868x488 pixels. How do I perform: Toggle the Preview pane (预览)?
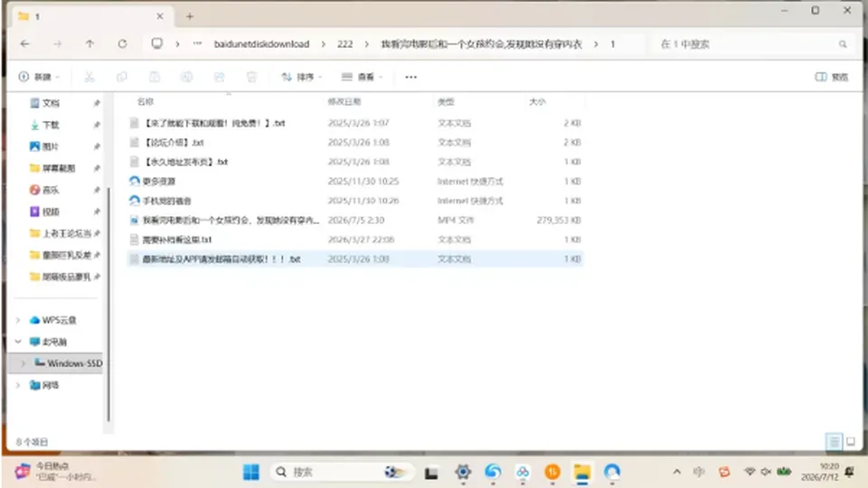coord(832,77)
